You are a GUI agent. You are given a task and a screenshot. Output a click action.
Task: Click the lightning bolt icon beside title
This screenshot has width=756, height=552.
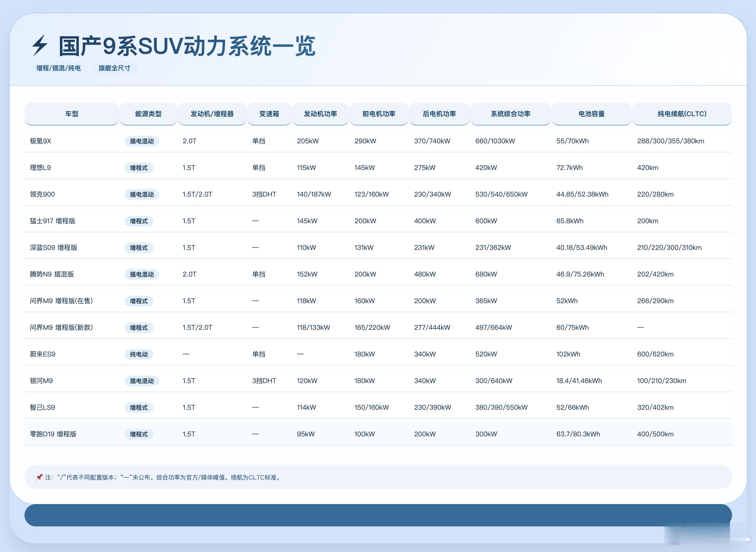[40, 46]
